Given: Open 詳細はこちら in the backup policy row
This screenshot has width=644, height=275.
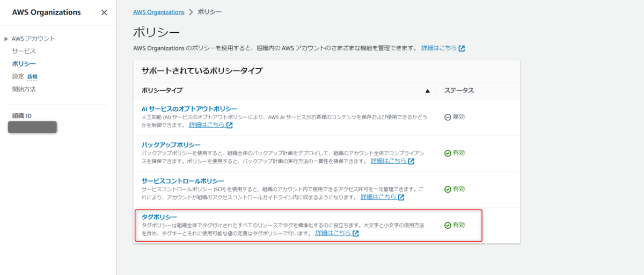Looking at the screenshot, I should 389,161.
